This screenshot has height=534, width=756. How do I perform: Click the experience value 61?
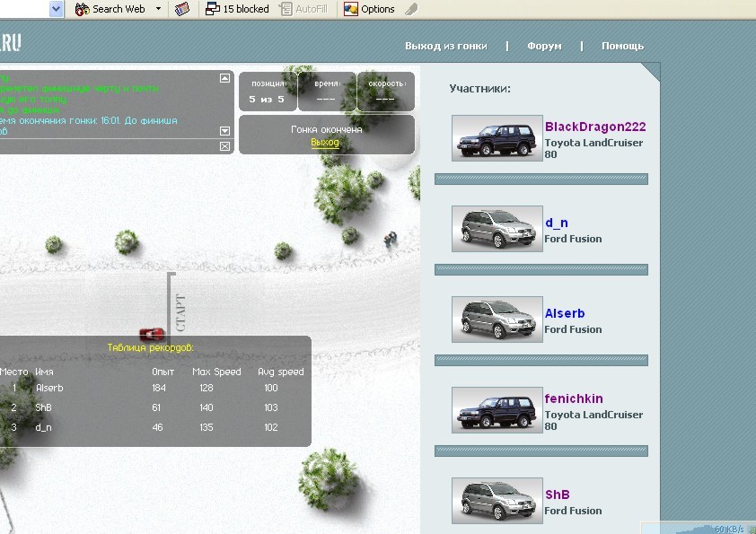pyautogui.click(x=156, y=407)
